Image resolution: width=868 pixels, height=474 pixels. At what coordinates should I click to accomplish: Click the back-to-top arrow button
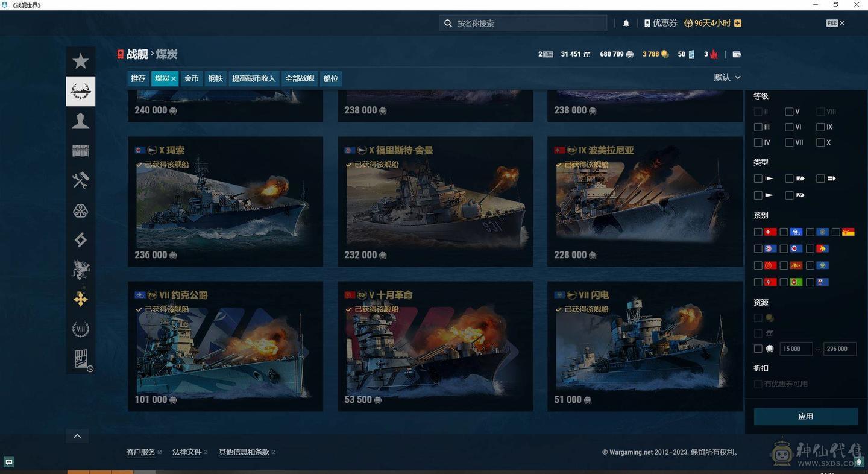click(77, 436)
